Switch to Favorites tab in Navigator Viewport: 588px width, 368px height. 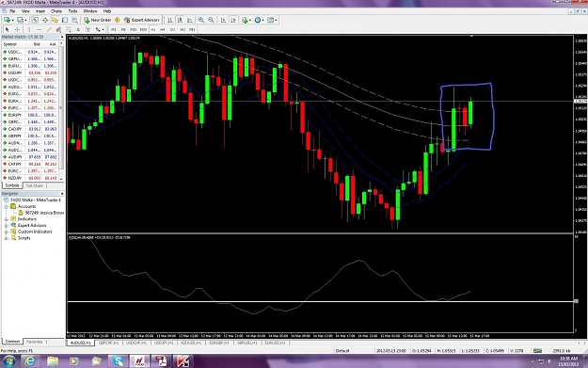[35, 342]
